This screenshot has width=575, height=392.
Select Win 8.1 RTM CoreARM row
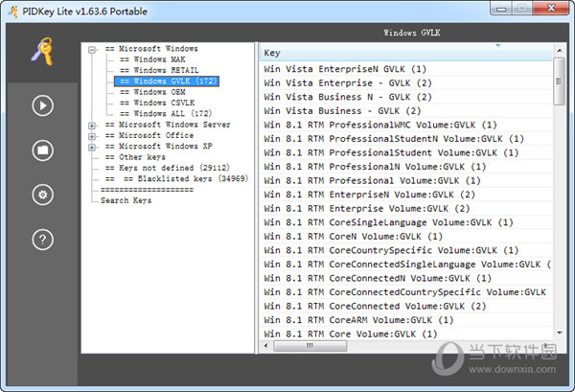(x=406, y=320)
